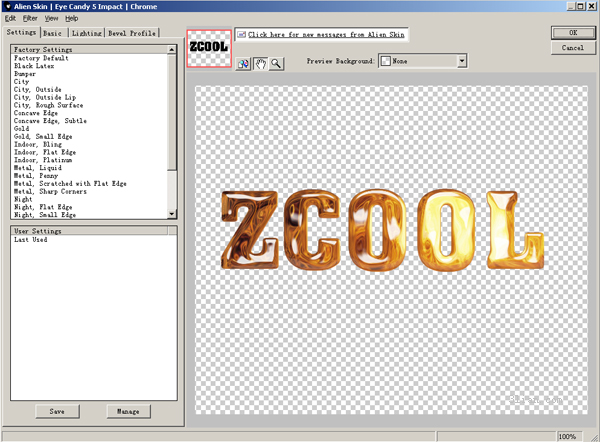Viewport: 600px width, 442px height.
Task: Minimize the Eye Candy window
Action: tap(572, 6)
